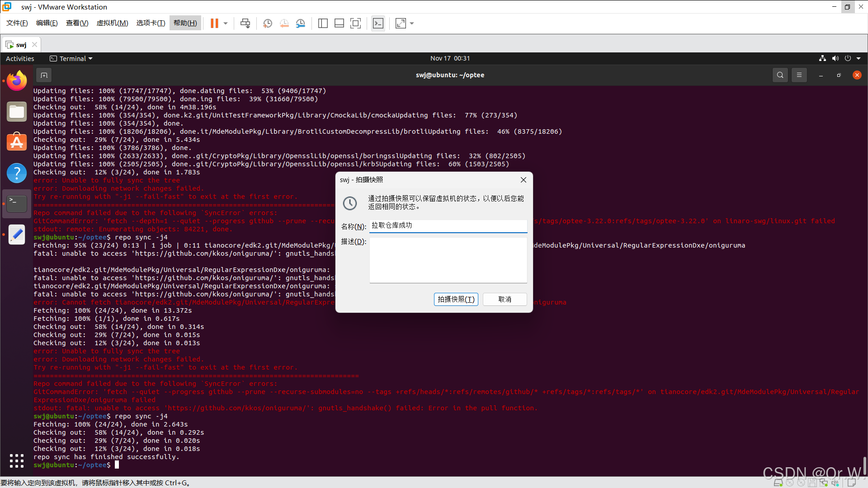
Task: Open the snapshot manager
Action: pyautogui.click(x=301, y=23)
